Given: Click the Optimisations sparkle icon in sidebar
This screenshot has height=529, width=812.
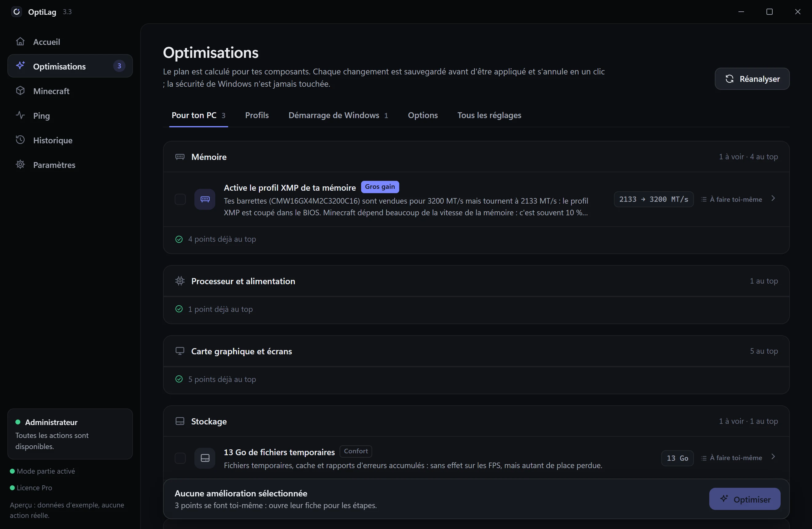Looking at the screenshot, I should click(21, 66).
